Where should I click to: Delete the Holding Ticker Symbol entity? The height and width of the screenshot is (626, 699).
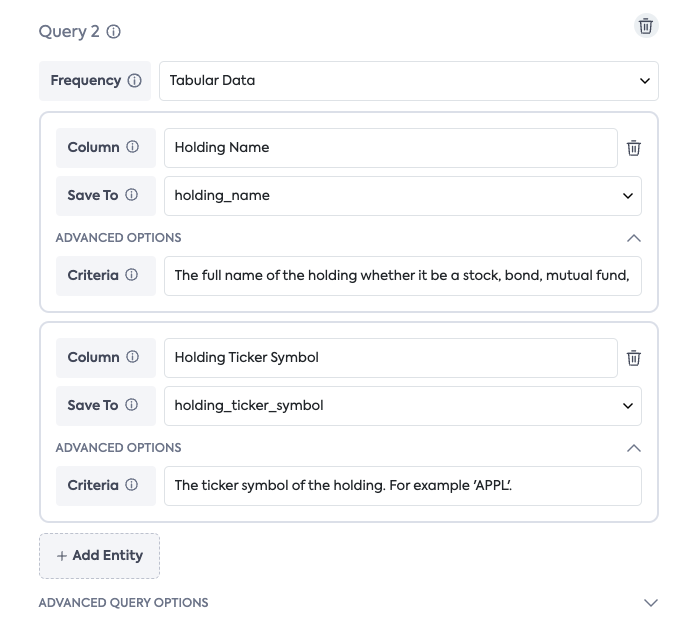pyautogui.click(x=634, y=358)
